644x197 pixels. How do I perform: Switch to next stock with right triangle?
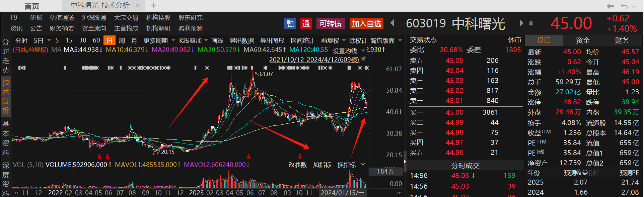[521, 23]
